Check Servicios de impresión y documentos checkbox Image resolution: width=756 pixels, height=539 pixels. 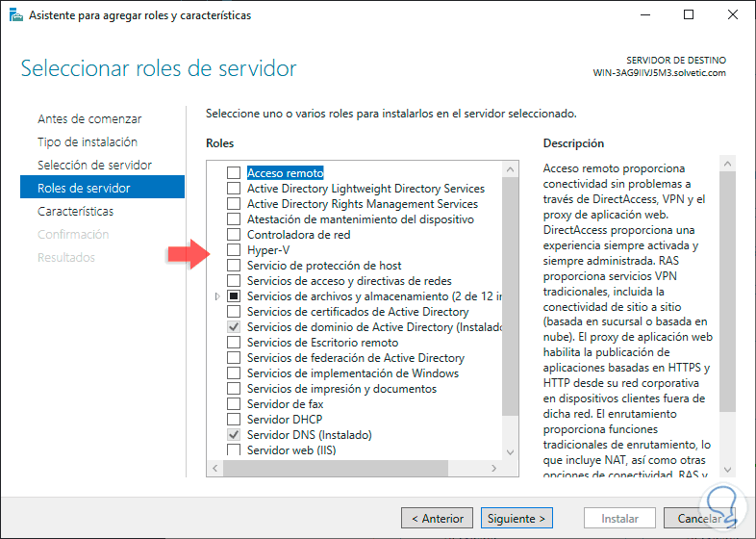pos(234,389)
